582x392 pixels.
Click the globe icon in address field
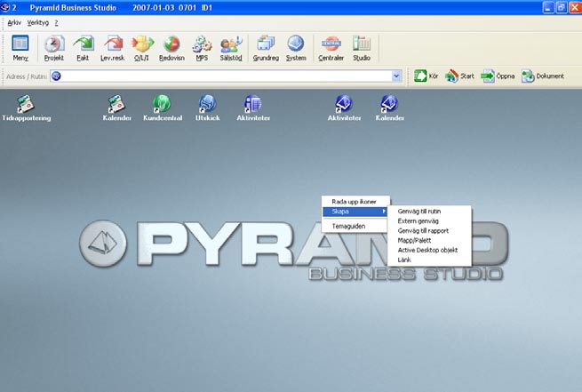pos(56,76)
